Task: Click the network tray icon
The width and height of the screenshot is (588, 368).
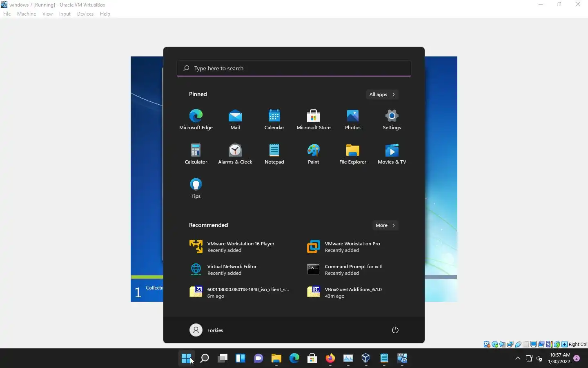Action: pyautogui.click(x=529, y=359)
